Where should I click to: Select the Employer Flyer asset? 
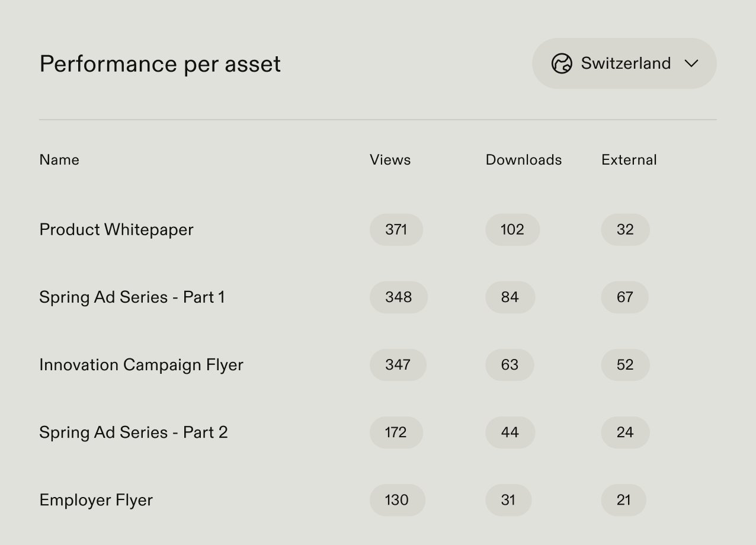tap(96, 500)
